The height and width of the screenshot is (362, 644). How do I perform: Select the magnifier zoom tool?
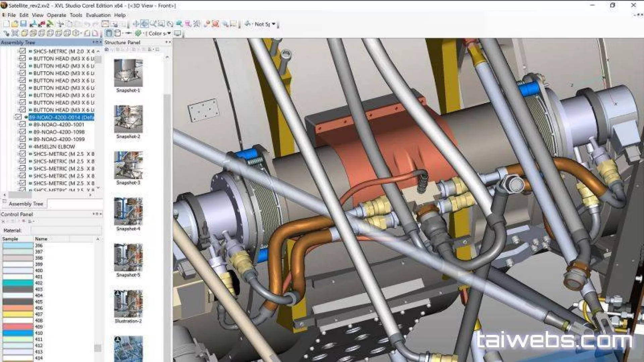coord(153,24)
